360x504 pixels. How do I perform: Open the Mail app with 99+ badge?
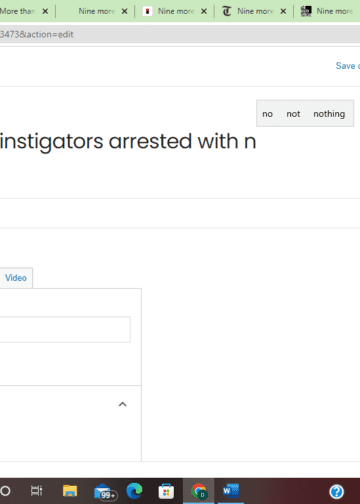(x=105, y=491)
